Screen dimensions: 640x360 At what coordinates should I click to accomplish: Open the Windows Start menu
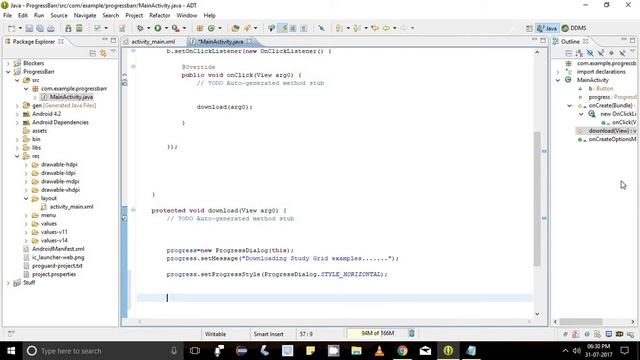pos(11,351)
